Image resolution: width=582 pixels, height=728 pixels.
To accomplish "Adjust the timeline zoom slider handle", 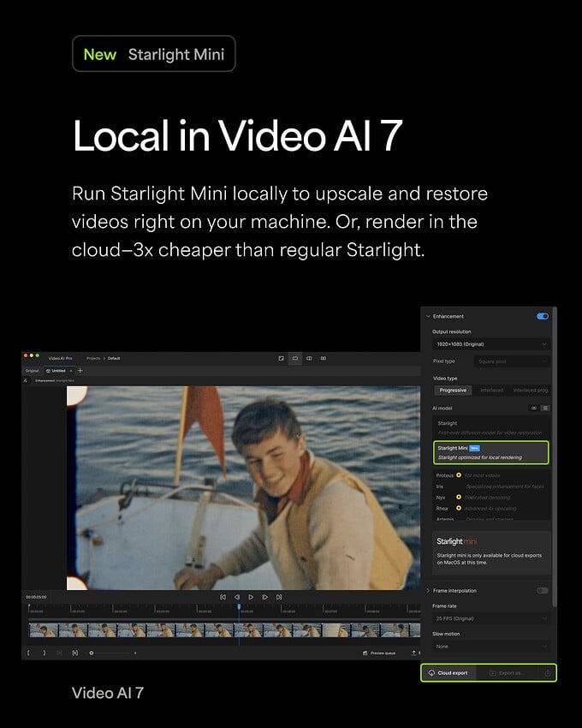I will 92,653.
